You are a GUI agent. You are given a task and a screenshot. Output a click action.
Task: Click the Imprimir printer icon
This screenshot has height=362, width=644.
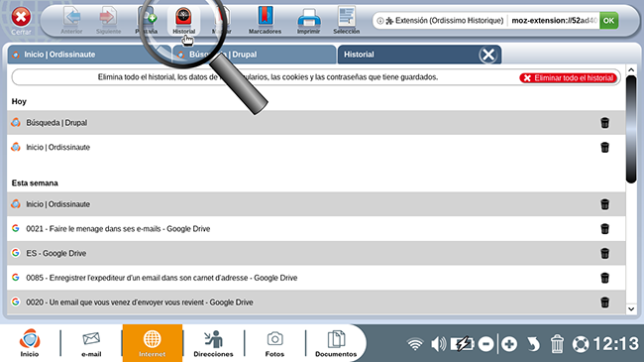coord(308,20)
